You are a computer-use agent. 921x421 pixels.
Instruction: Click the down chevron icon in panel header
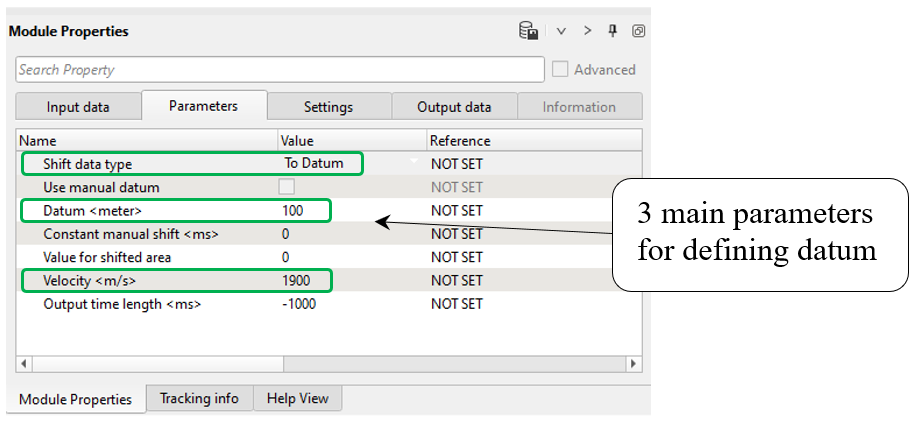tap(561, 31)
